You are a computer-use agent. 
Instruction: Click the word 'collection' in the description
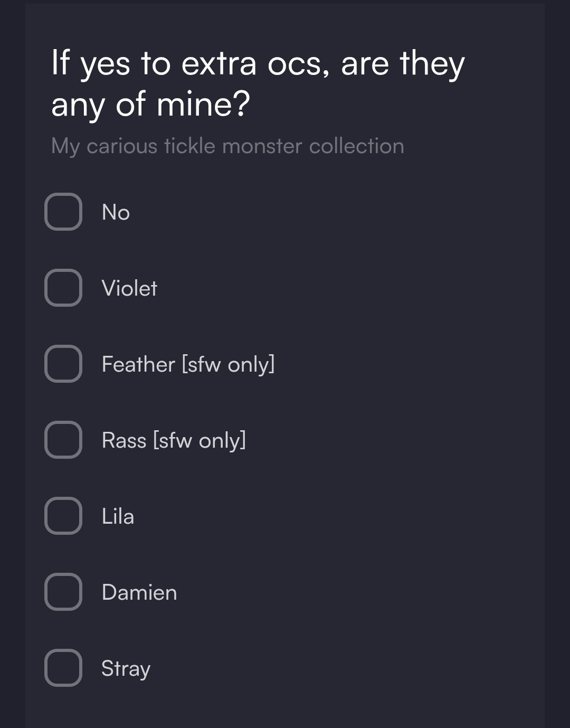[356, 146]
